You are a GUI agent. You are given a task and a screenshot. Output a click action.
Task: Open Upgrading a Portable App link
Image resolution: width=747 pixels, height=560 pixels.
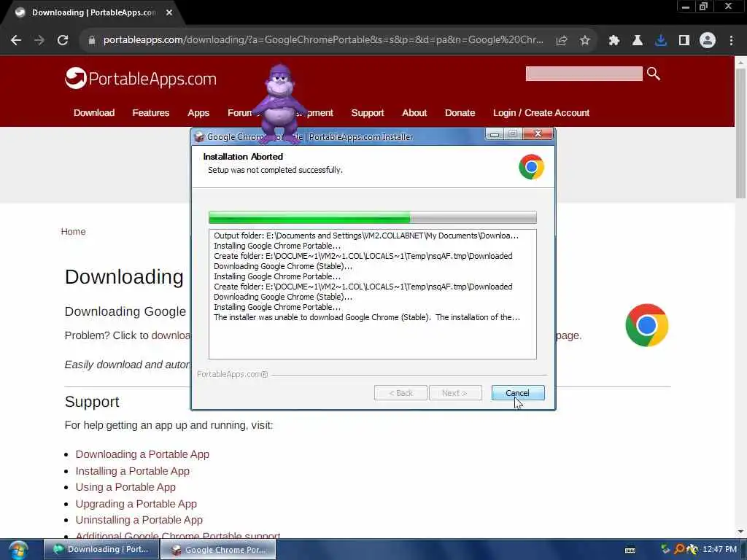tap(136, 504)
